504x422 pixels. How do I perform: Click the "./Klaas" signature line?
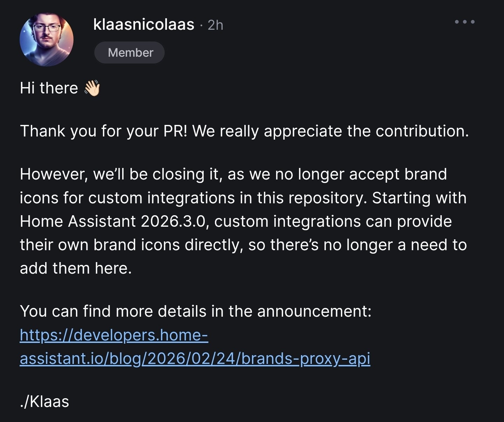point(44,402)
